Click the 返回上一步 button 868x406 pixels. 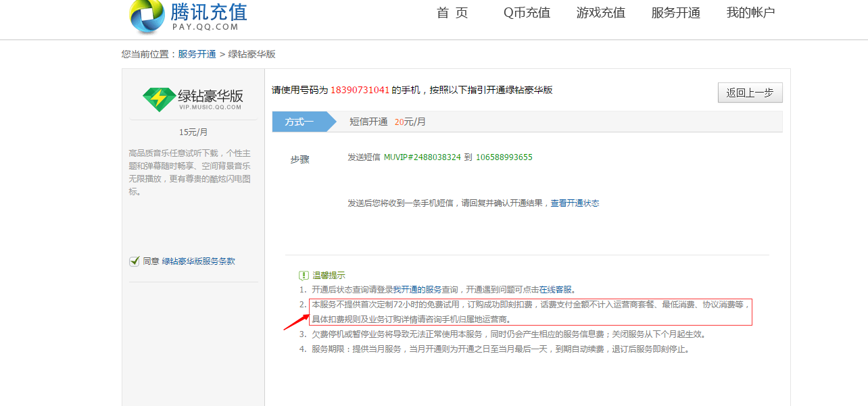(750, 93)
